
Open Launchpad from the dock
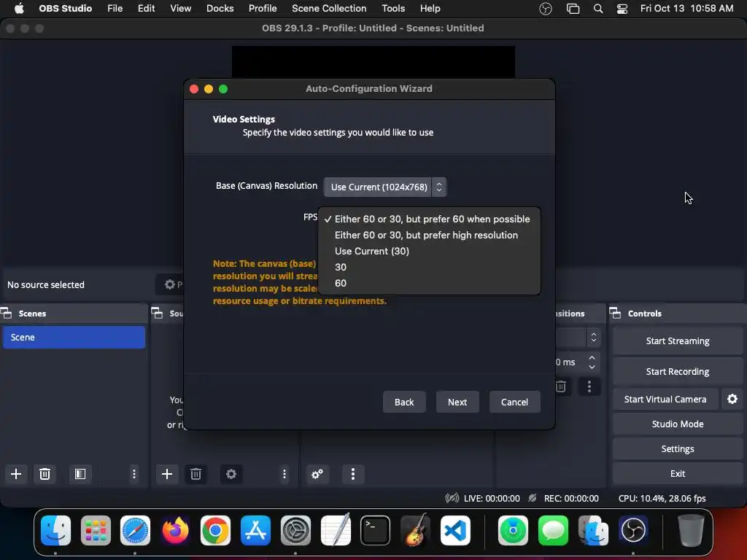click(96, 530)
